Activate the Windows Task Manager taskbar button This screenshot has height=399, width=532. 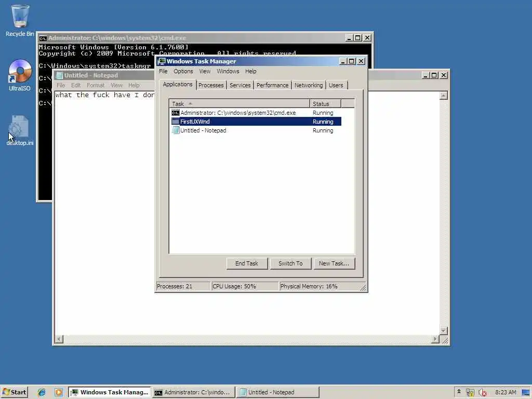pyautogui.click(x=110, y=392)
